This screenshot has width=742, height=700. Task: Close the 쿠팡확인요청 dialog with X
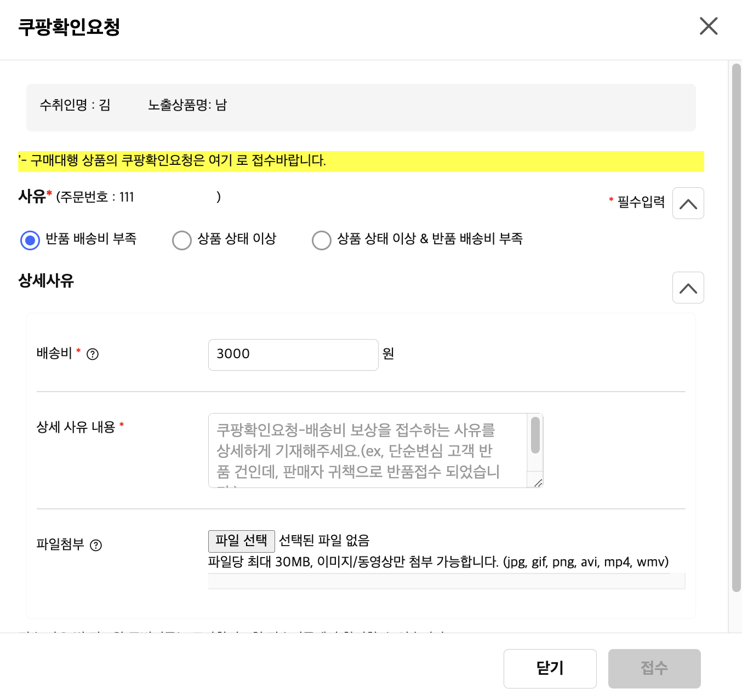click(709, 26)
